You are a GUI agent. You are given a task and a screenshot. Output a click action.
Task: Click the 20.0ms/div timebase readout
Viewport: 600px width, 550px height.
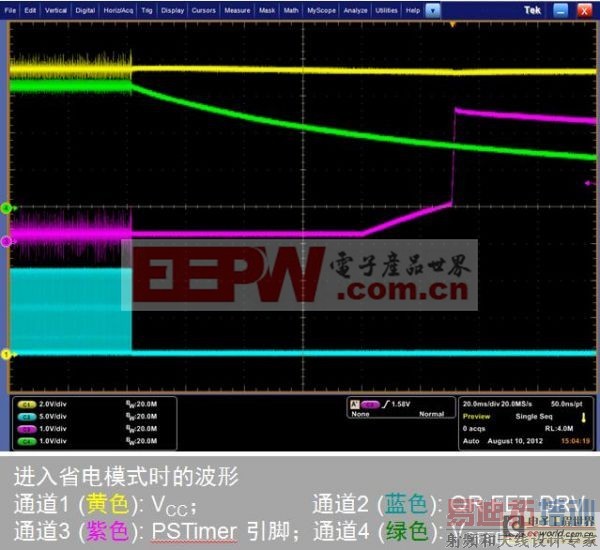click(x=481, y=404)
